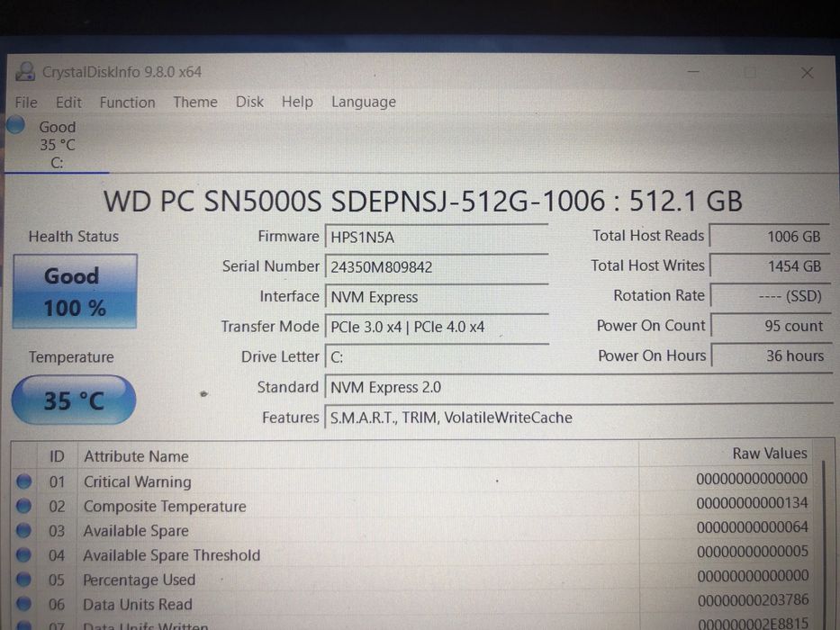The image size is (840, 630).
Task: Open the Disk menu
Action: point(249,101)
